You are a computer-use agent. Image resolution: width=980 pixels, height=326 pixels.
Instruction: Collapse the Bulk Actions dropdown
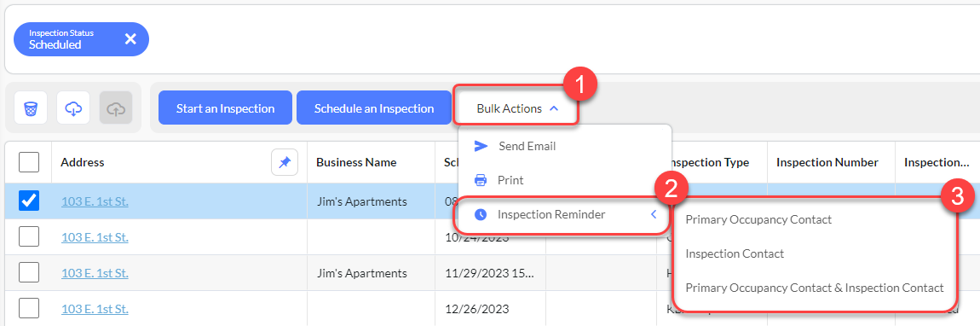(x=517, y=108)
